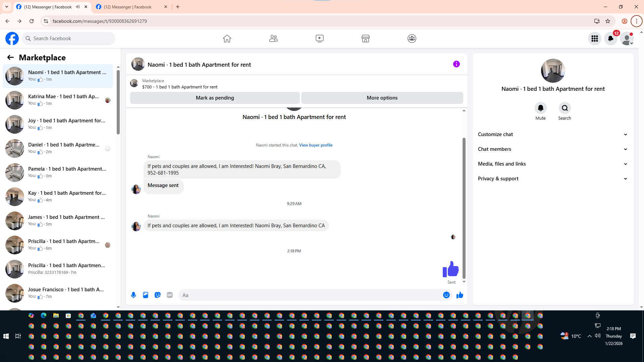Open Notifications bell with 12 badge
Screen dimensions: 644x362
(x=611, y=39)
